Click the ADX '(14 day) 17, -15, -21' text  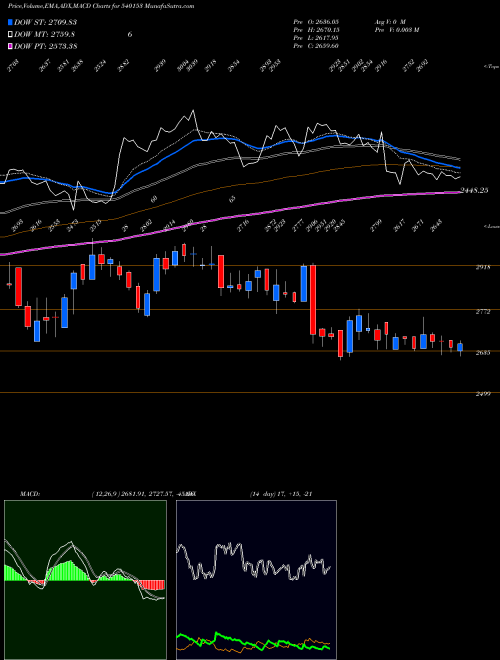coord(281,494)
